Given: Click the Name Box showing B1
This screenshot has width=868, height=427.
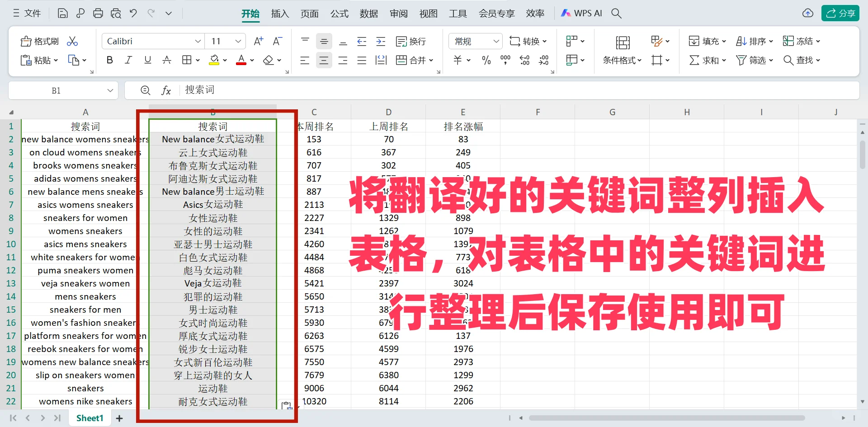Looking at the screenshot, I should click(x=57, y=90).
